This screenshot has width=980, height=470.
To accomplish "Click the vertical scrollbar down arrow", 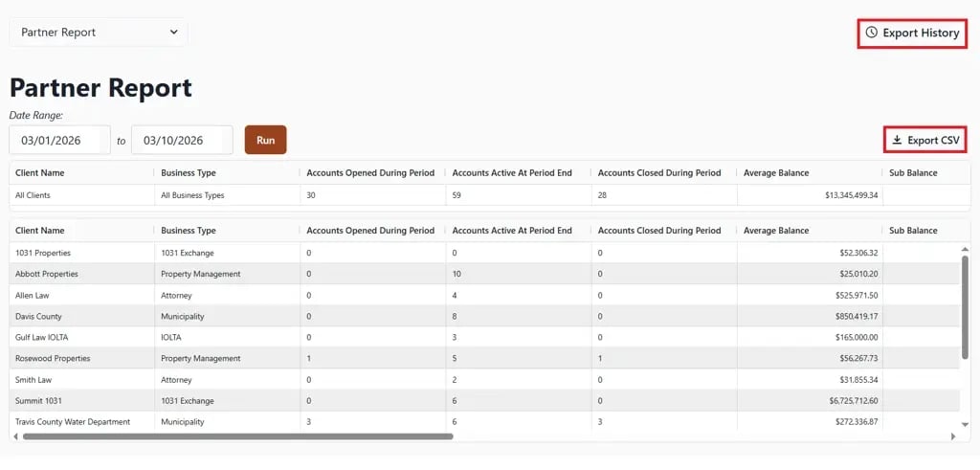I will click(964, 424).
